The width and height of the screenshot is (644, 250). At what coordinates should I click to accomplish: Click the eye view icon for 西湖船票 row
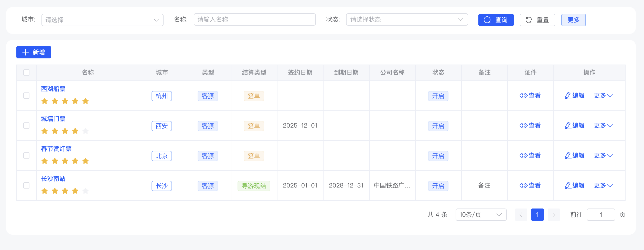point(523,96)
